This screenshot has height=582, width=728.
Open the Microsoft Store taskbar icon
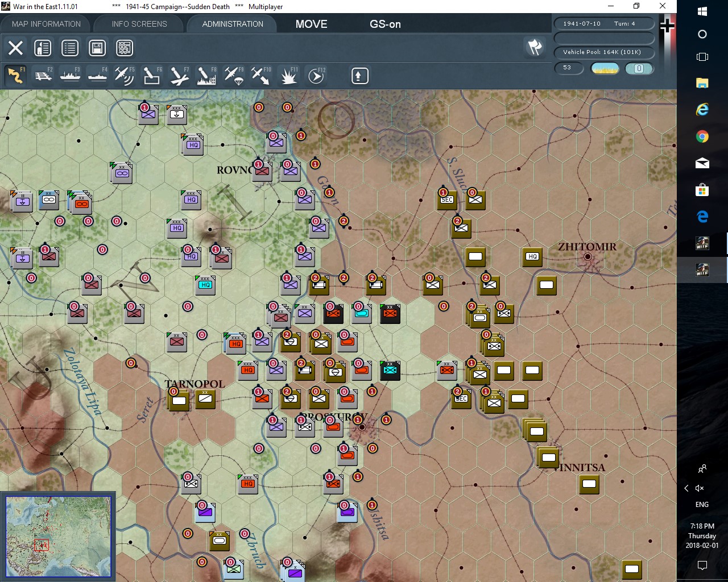click(x=702, y=190)
